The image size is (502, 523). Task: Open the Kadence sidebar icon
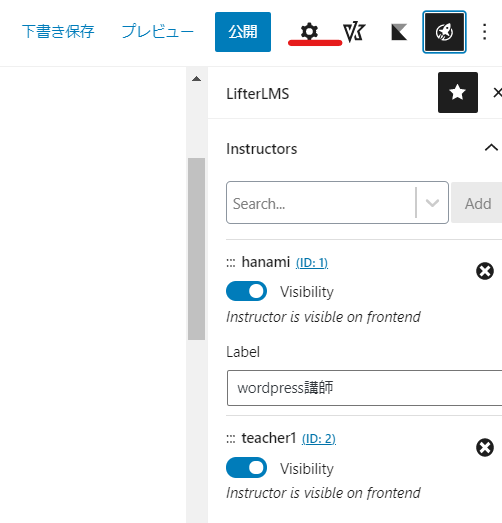[399, 32]
